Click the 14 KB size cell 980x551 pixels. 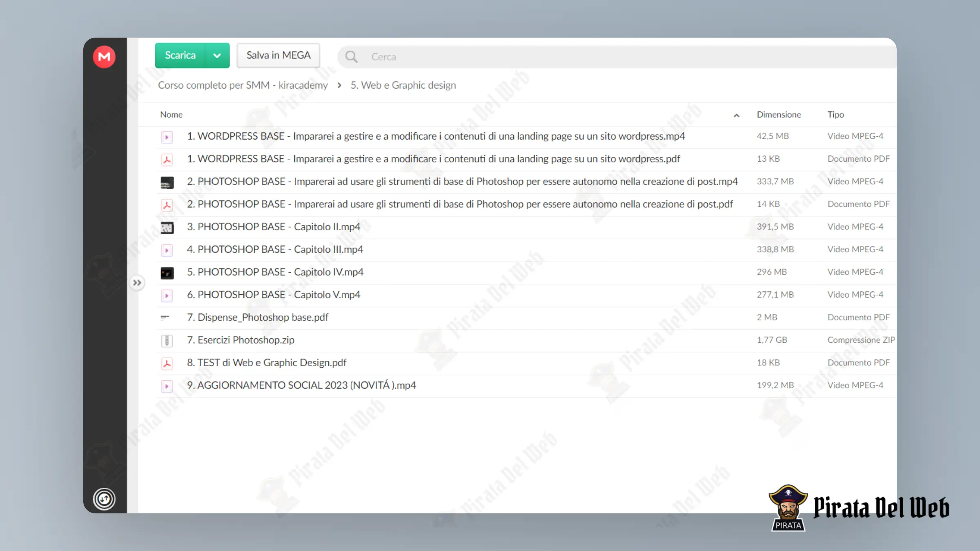(x=768, y=204)
